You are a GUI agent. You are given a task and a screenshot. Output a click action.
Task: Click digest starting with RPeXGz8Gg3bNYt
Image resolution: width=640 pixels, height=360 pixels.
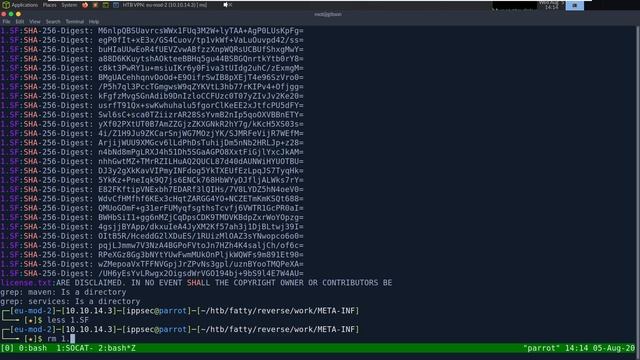pos(200,255)
